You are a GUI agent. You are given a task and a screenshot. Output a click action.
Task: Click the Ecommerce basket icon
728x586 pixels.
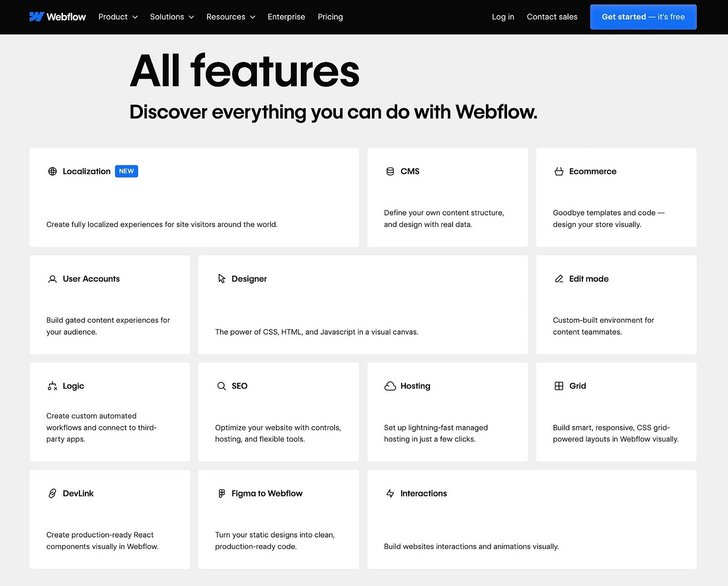[x=559, y=171]
